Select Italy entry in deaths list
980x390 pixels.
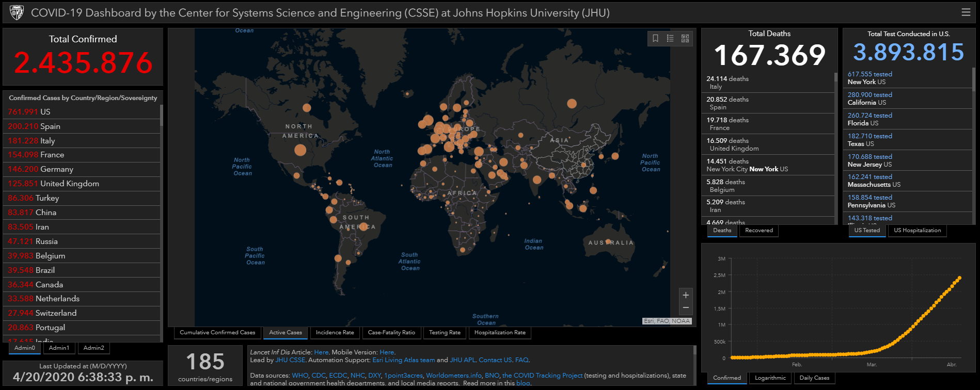pos(768,83)
